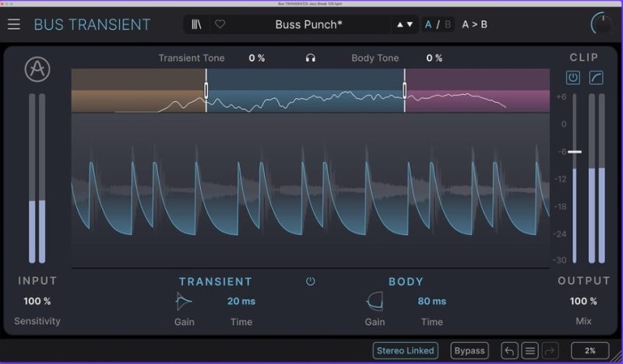Click the output level meter
Screen dimensions: 623x364
pyautogui.click(x=597, y=178)
